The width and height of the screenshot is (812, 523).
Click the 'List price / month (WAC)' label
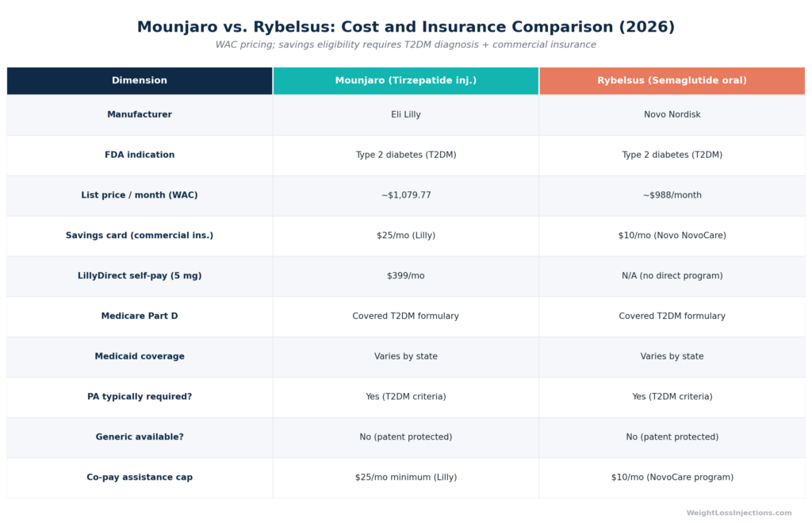point(140,195)
